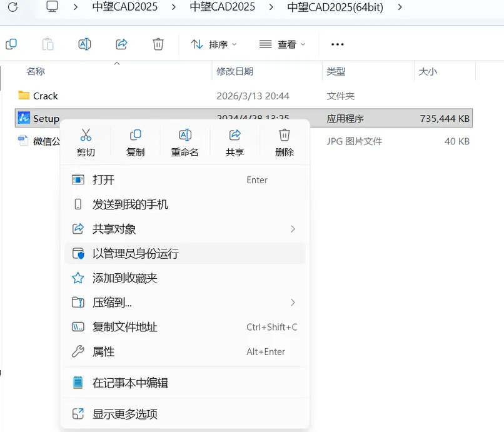Click the toolbar rename icon
This screenshot has width=504, height=432.
tap(84, 44)
